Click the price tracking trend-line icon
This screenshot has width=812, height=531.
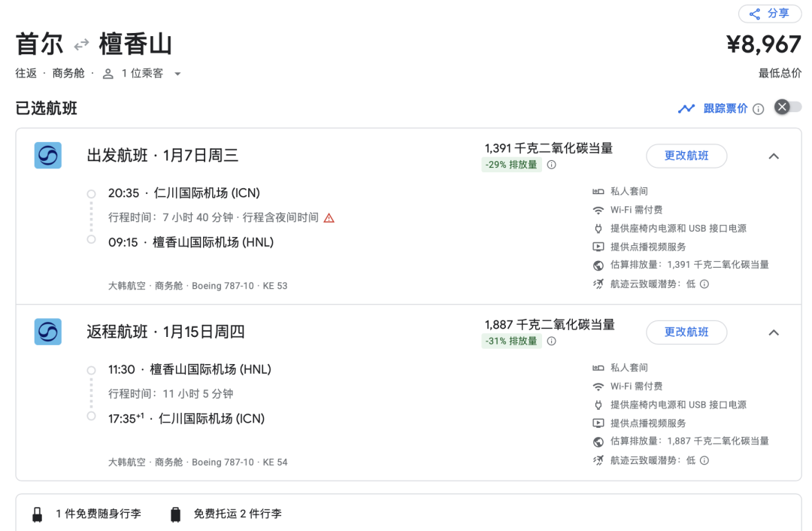686,108
